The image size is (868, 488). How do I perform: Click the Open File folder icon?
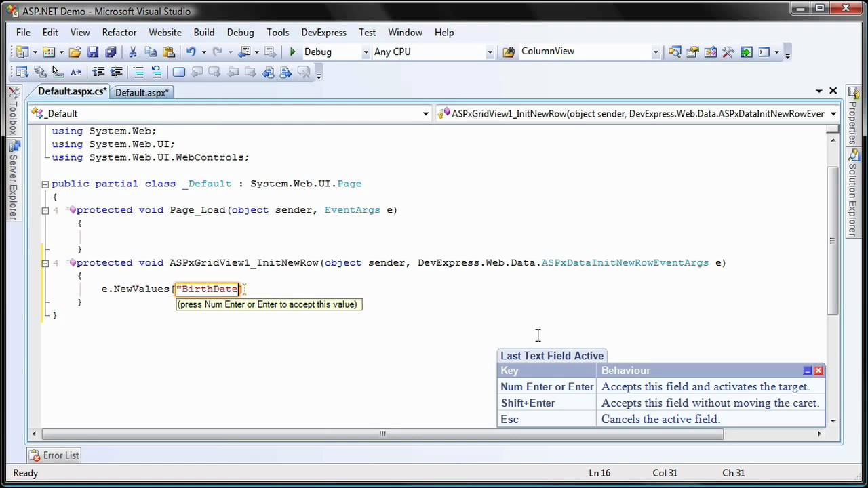pos(75,52)
